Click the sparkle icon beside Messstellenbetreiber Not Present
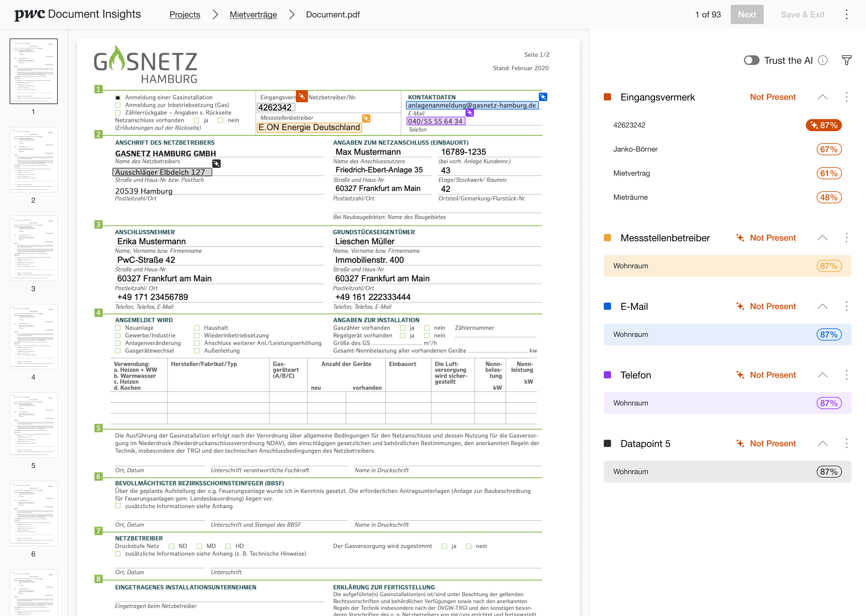 740,238
